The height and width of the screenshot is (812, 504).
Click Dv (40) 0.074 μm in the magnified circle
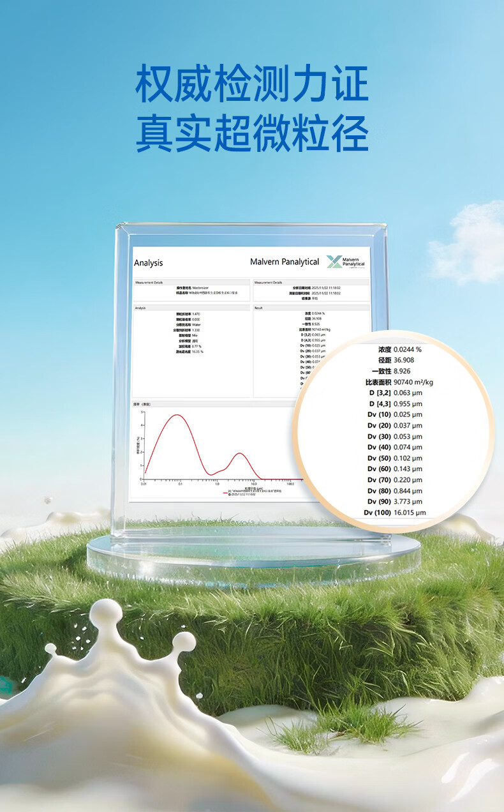coord(395,447)
